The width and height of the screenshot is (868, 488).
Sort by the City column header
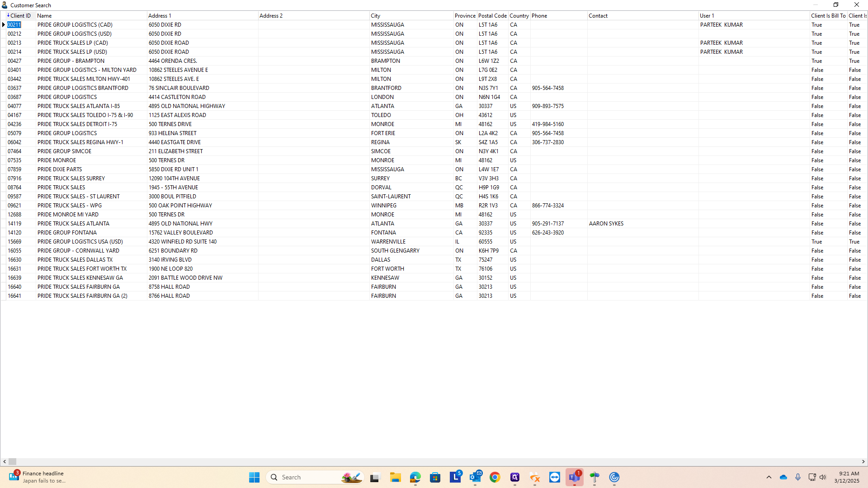tap(375, 15)
